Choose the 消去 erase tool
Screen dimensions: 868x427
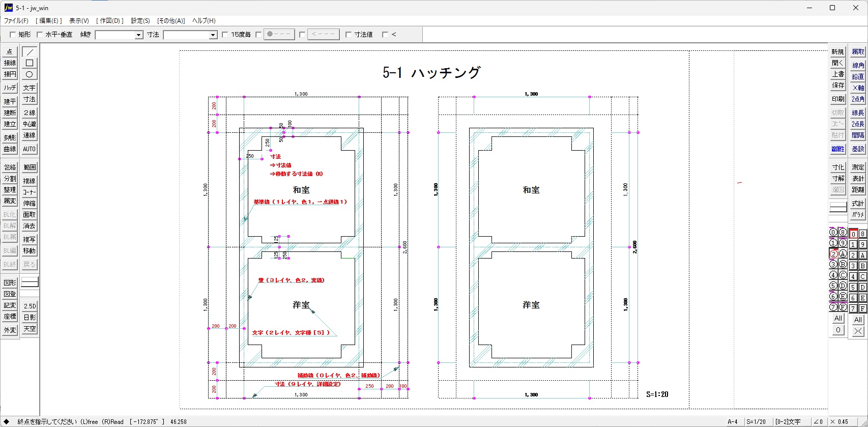(x=30, y=226)
